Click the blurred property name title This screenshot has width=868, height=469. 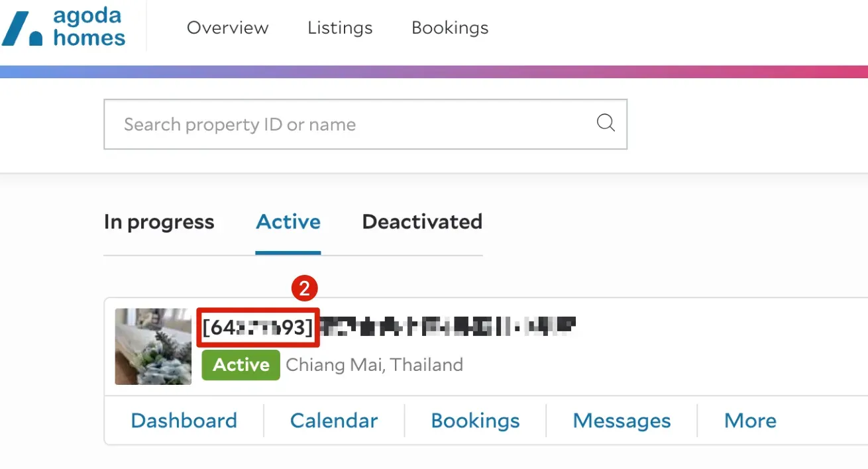click(x=448, y=326)
